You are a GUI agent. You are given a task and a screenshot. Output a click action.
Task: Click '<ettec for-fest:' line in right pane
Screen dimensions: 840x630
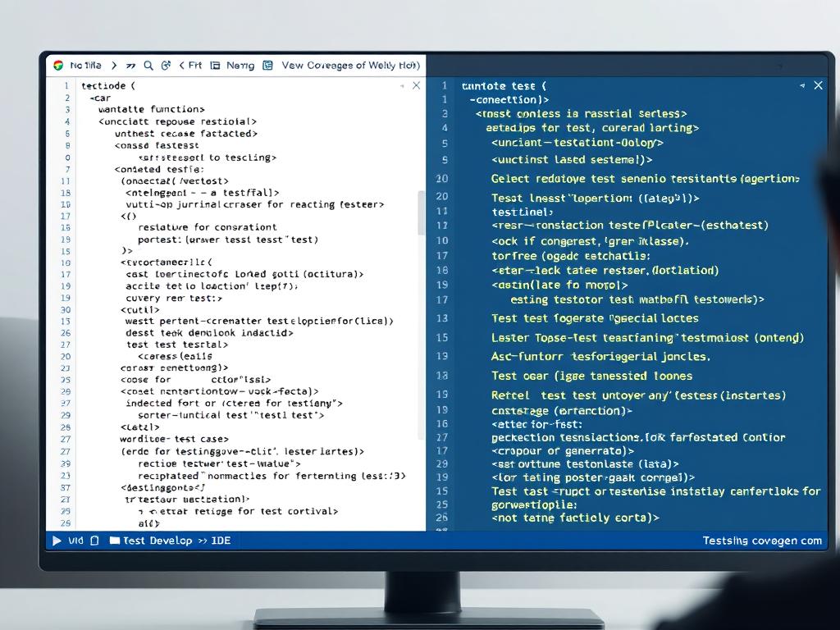pos(536,424)
